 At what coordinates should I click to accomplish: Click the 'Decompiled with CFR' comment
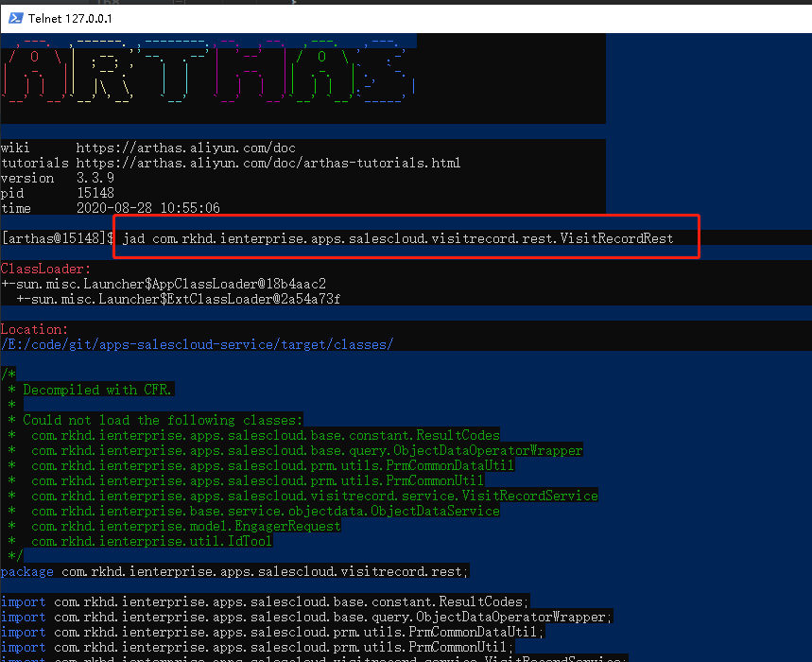pos(97,390)
